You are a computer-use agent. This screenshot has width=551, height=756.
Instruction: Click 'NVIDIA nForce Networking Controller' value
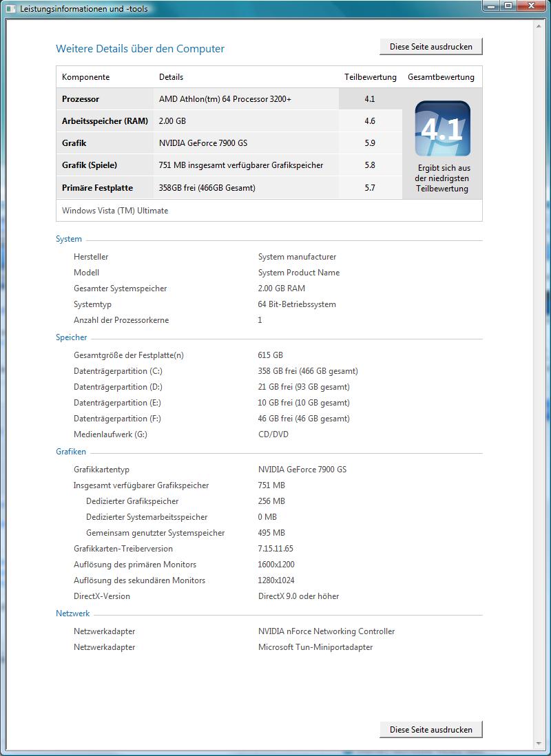point(326,631)
